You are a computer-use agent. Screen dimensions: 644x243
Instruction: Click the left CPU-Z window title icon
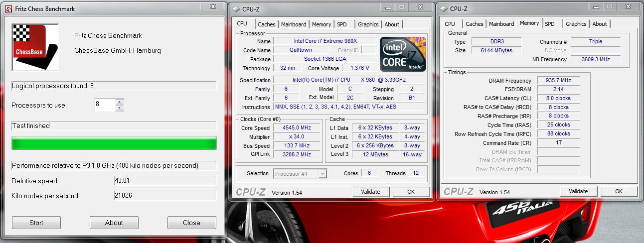(235, 8)
